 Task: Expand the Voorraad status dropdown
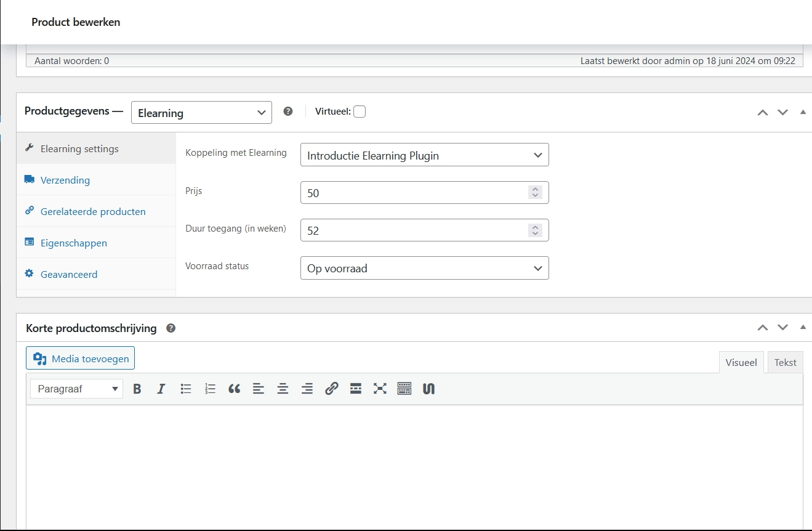[424, 269]
